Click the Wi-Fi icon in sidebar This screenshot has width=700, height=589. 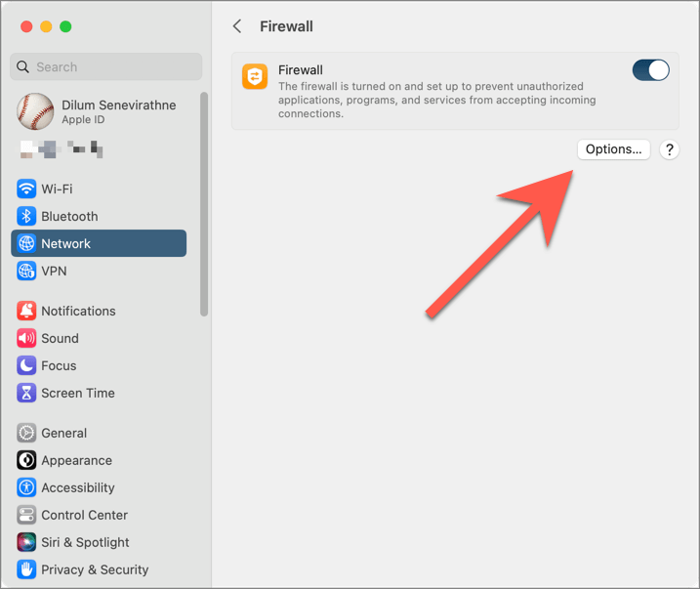26,189
